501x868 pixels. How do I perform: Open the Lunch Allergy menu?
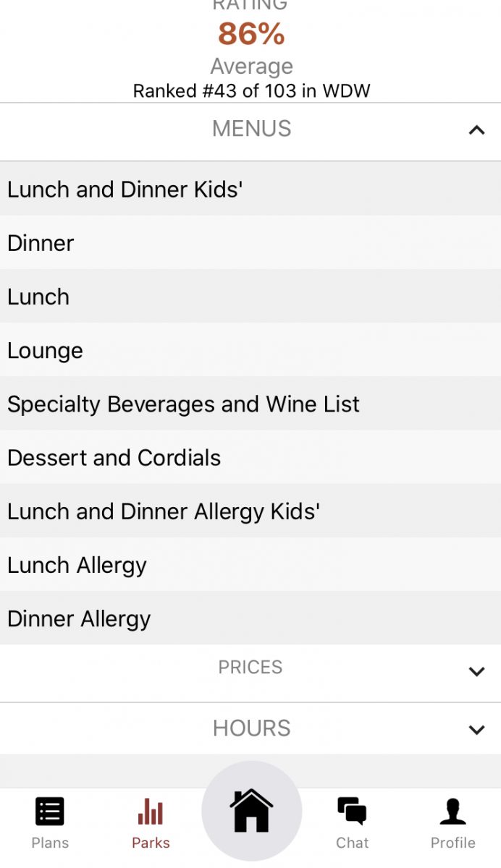point(77,565)
